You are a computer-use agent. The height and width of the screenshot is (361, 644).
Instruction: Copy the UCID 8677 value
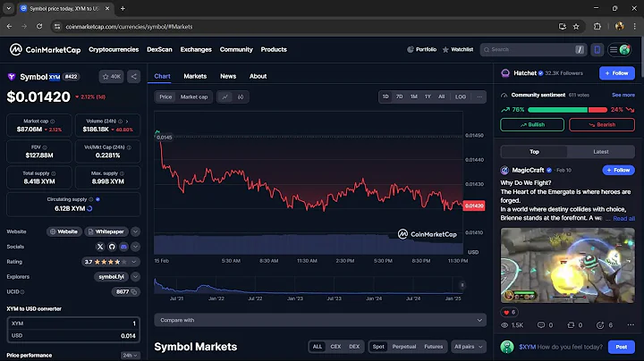[134, 291]
